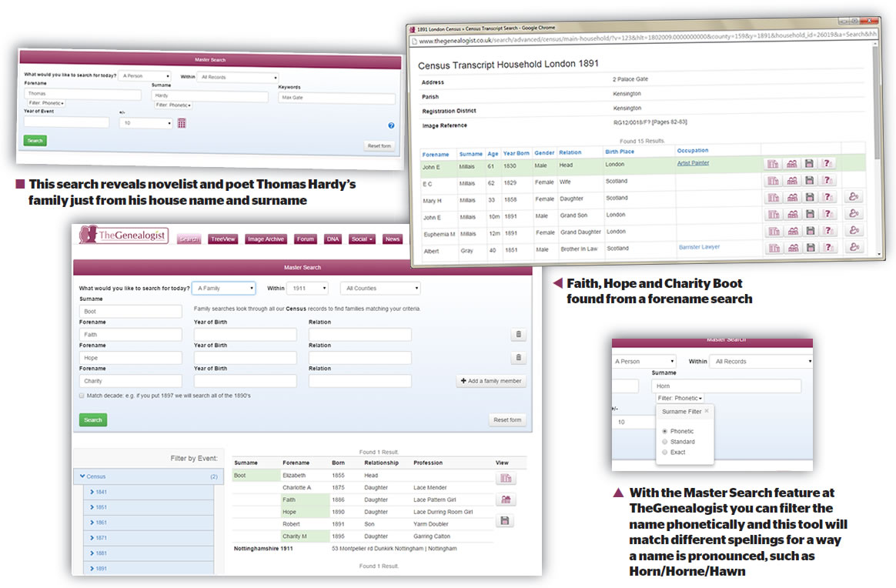Click the question mark icon in the E C Millais row

click(828, 180)
